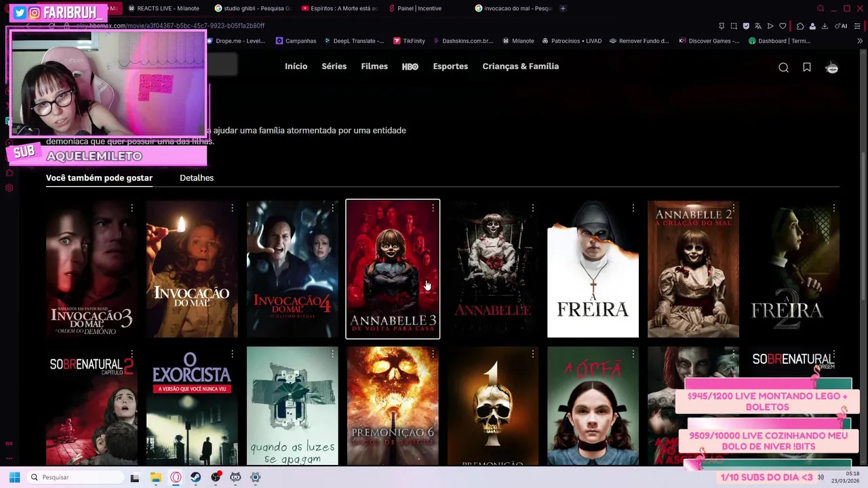This screenshot has width=868, height=488.
Task: Click the HBO logo in navigation
Action: click(x=410, y=66)
